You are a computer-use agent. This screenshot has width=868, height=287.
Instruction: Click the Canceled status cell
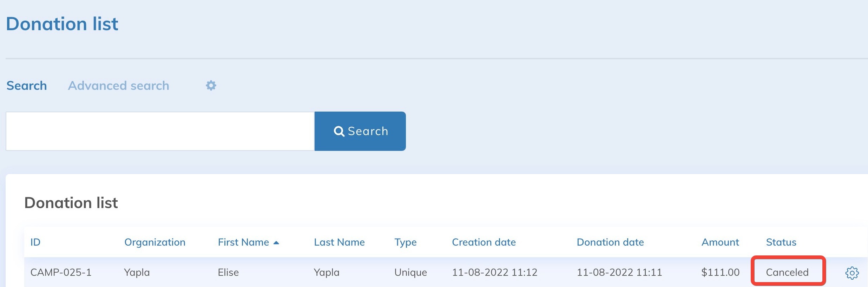pyautogui.click(x=787, y=272)
